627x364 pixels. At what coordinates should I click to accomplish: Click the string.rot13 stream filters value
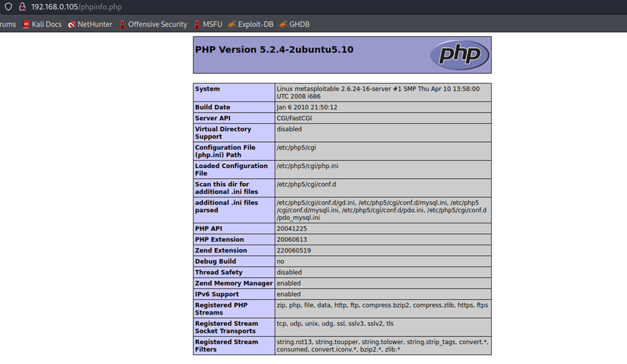pos(383,345)
